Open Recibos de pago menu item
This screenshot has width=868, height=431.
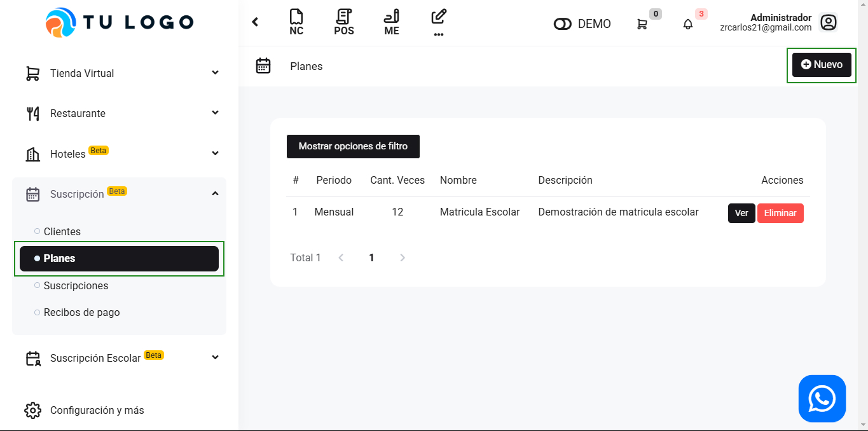point(81,312)
